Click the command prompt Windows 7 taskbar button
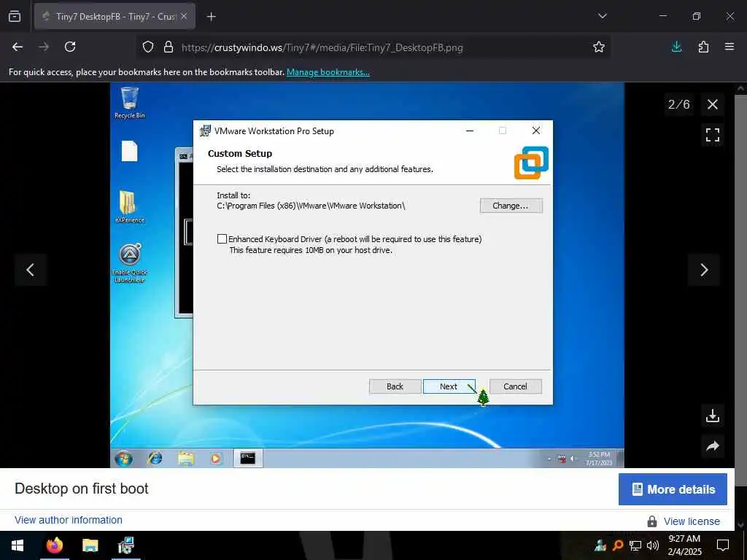Viewport: 747px width, 560px height. coord(248,459)
